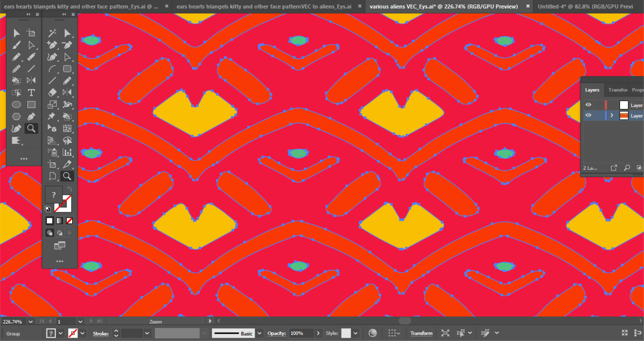Viewport: 644px width, 341px height.
Task: Set paint mode to None
Action: (69, 221)
